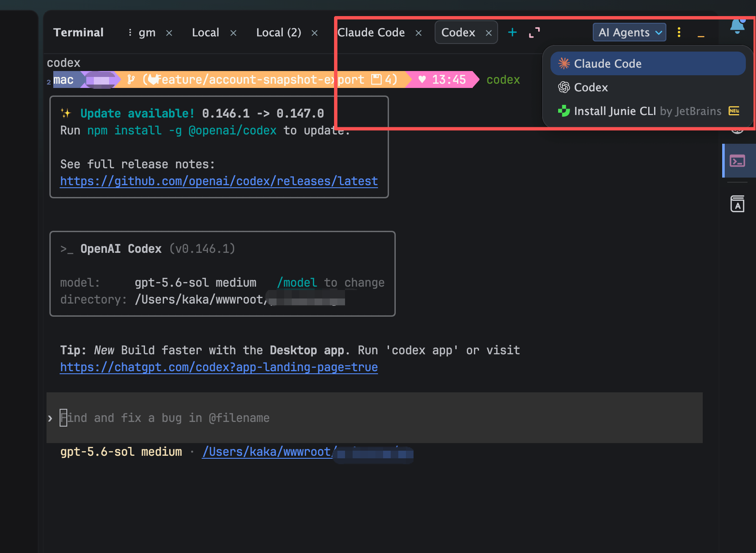Image resolution: width=756 pixels, height=553 pixels.
Task: Close the gm terminal tab
Action: click(169, 33)
